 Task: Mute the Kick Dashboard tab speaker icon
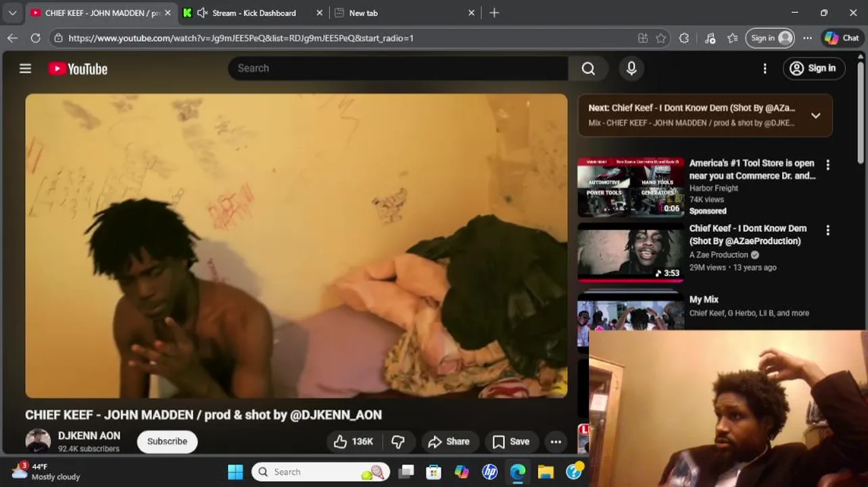(x=201, y=13)
